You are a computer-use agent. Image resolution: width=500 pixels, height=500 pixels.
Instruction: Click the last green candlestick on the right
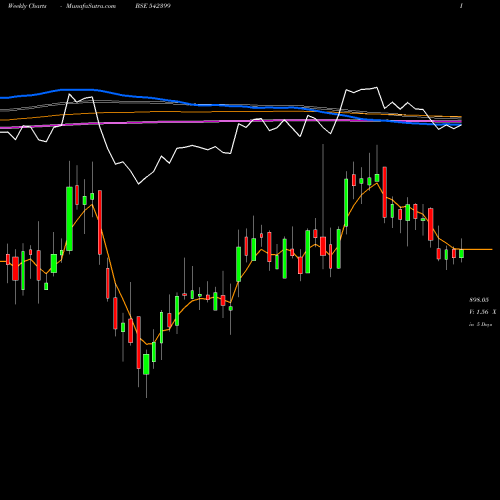pos(461,253)
